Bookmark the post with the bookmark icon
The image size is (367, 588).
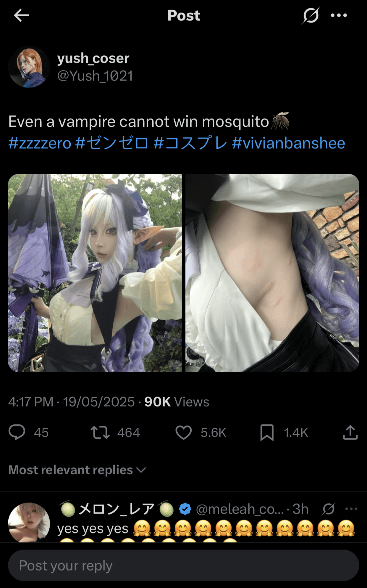pos(267,433)
